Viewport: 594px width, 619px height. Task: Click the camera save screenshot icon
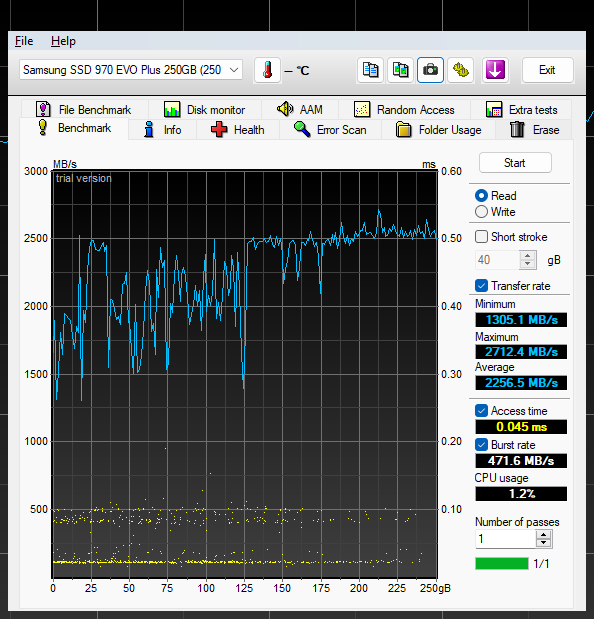tap(430, 70)
